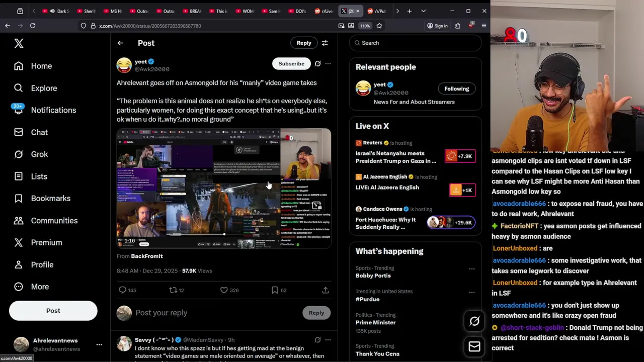Click the back arrow beside Post
The height and width of the screenshot is (362, 644).
[120, 43]
